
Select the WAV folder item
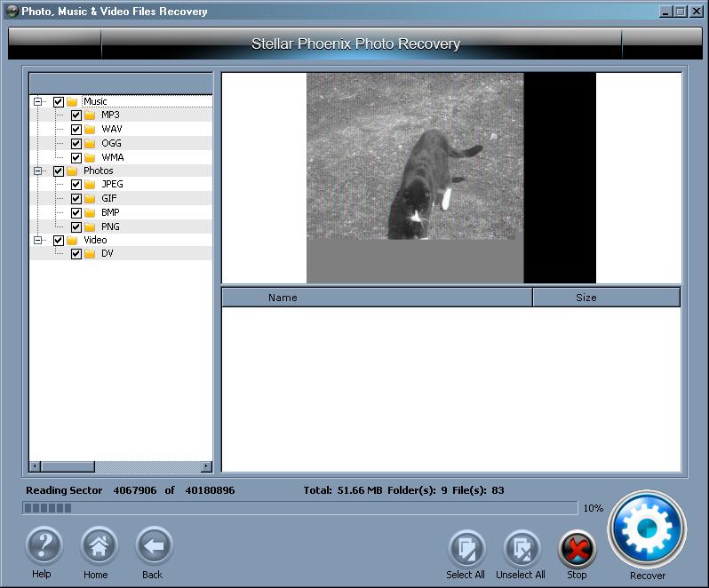coord(111,130)
